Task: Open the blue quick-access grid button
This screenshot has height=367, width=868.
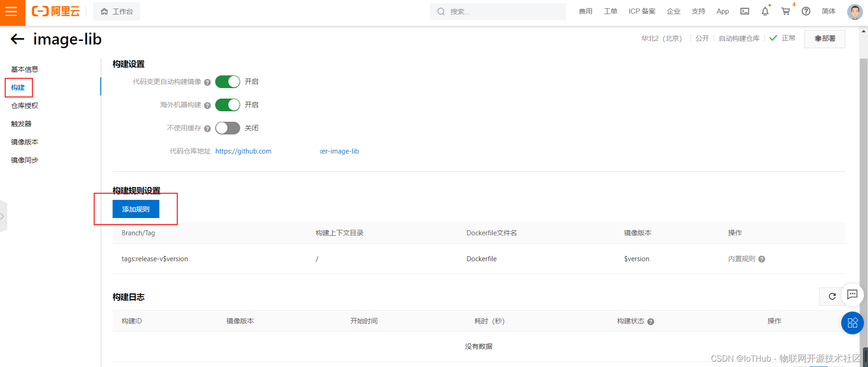Action: [852, 323]
